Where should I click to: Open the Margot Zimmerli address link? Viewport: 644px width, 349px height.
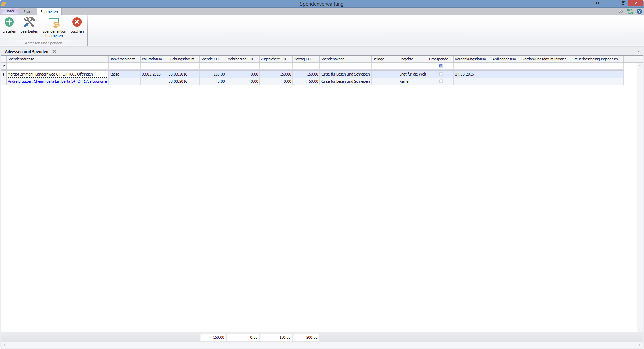coord(50,74)
